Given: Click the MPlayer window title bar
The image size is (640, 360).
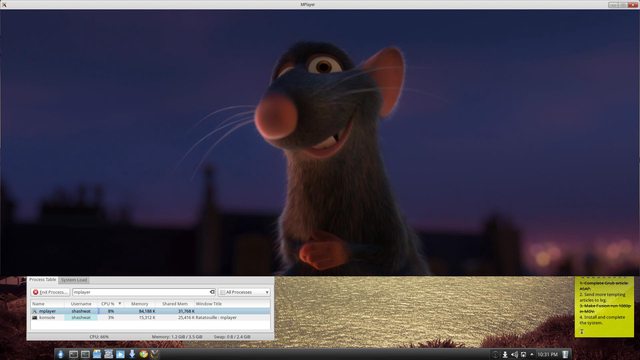Looking at the screenshot, I should coord(307,4).
